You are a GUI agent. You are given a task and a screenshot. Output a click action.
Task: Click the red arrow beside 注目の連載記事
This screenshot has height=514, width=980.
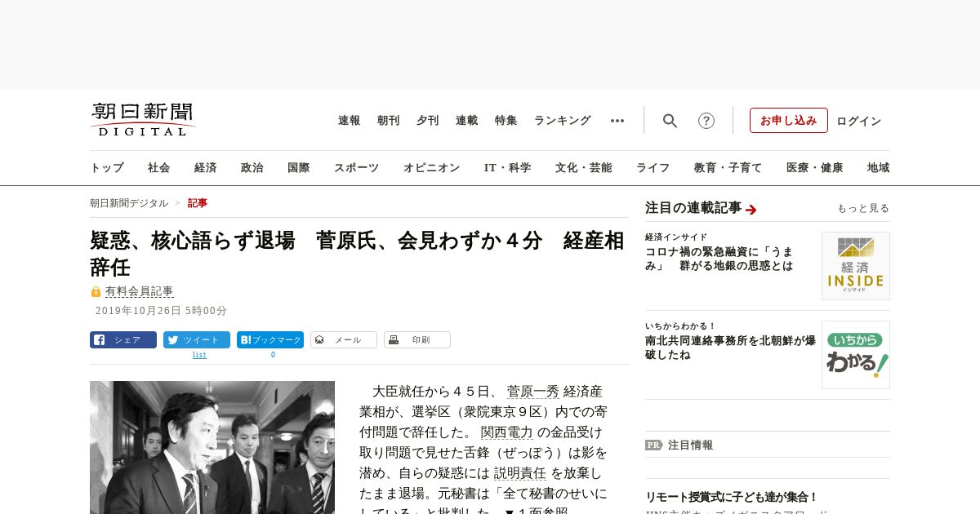coord(751,210)
